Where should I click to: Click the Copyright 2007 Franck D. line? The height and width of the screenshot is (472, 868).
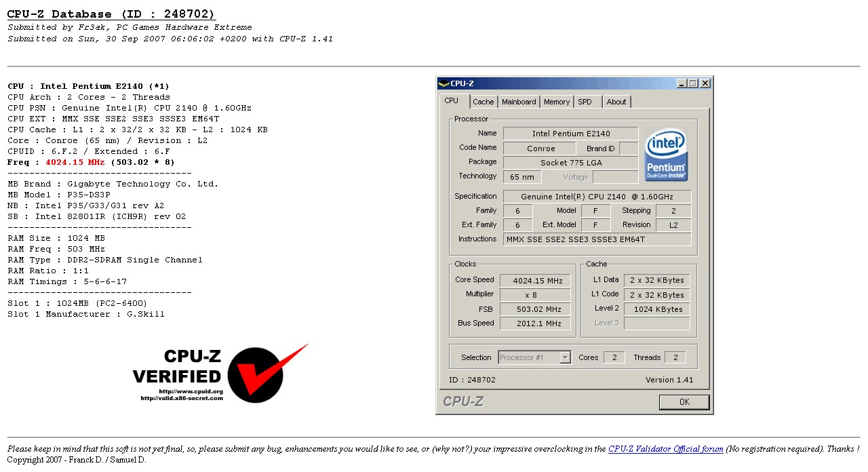click(76, 460)
